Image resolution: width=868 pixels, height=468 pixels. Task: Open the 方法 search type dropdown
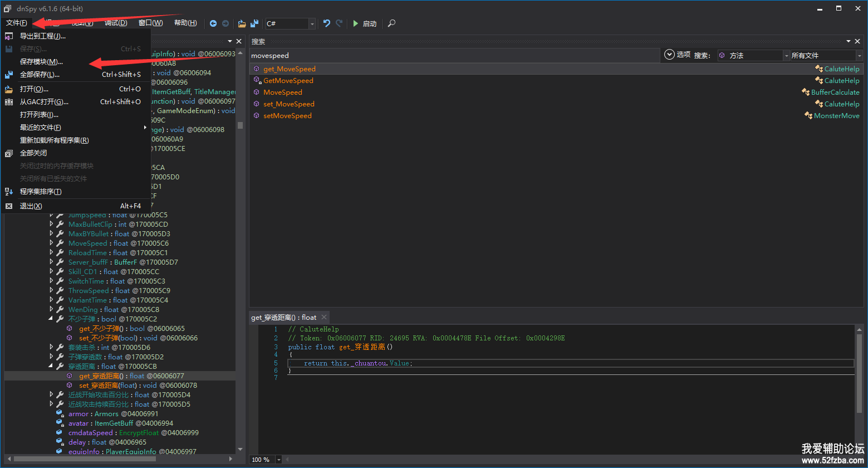click(x=786, y=56)
